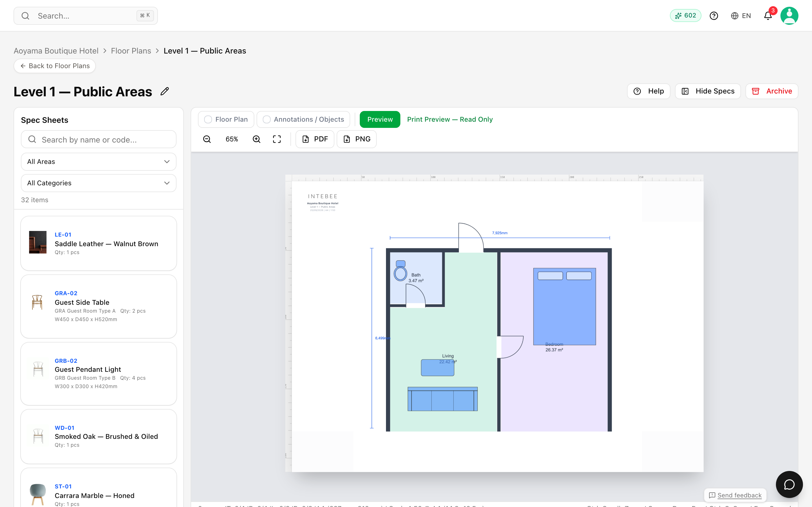
Task: Switch to the Preview mode tab
Action: (x=380, y=119)
